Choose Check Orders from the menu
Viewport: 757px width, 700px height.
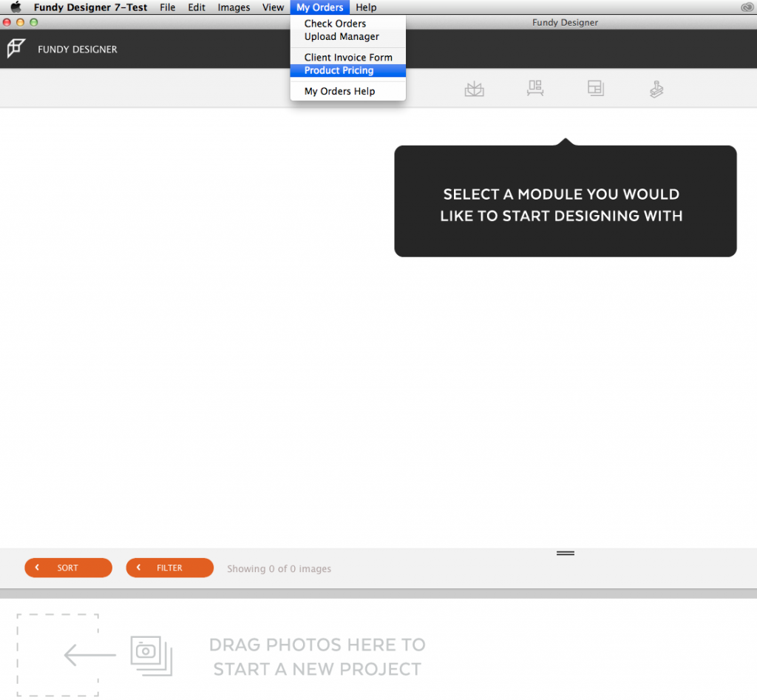[x=347, y=23]
